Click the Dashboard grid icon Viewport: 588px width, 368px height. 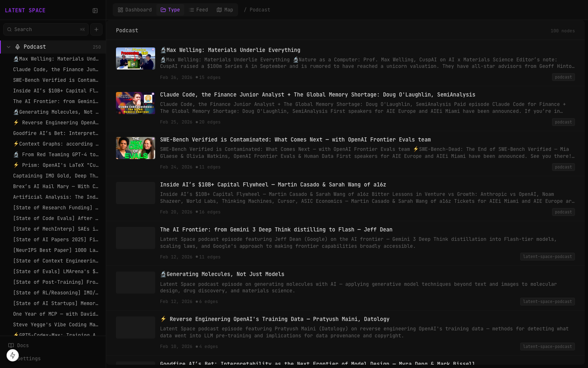pos(120,10)
